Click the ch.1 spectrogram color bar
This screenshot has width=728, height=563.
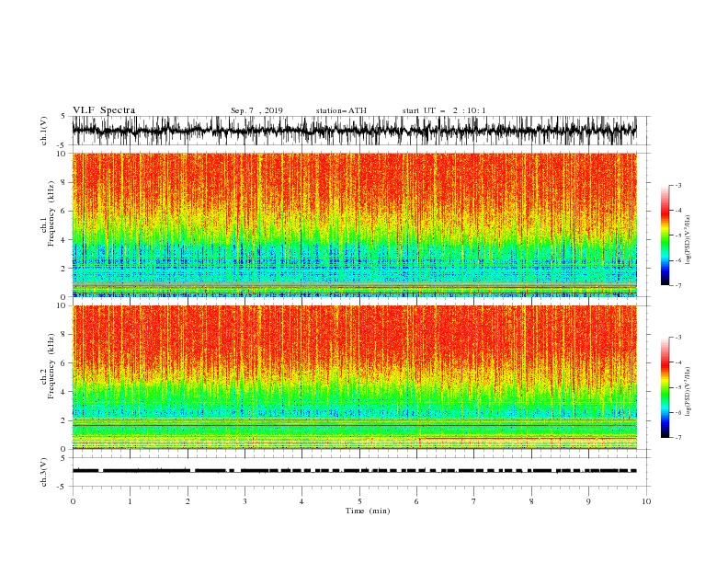(x=665, y=236)
